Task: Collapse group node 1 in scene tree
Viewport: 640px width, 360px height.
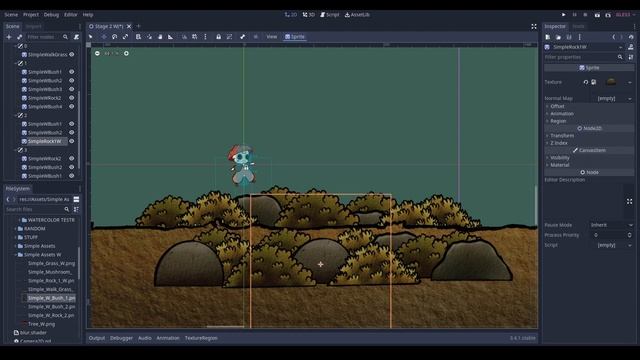Action: pos(16,63)
